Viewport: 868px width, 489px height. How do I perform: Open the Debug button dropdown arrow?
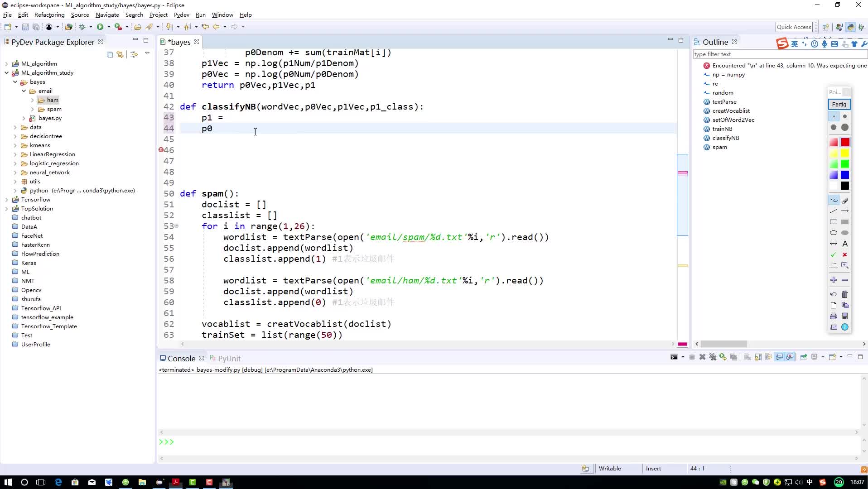point(91,27)
